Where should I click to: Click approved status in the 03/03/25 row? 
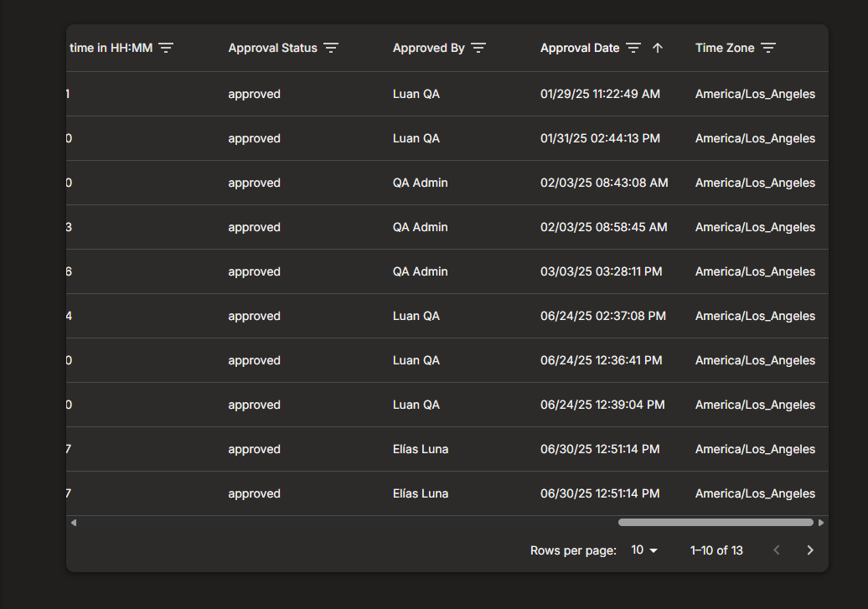pos(254,272)
